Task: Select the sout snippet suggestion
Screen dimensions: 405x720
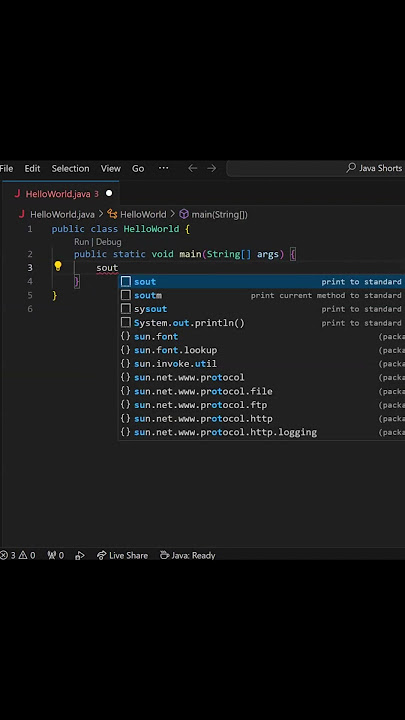Action: (262, 281)
